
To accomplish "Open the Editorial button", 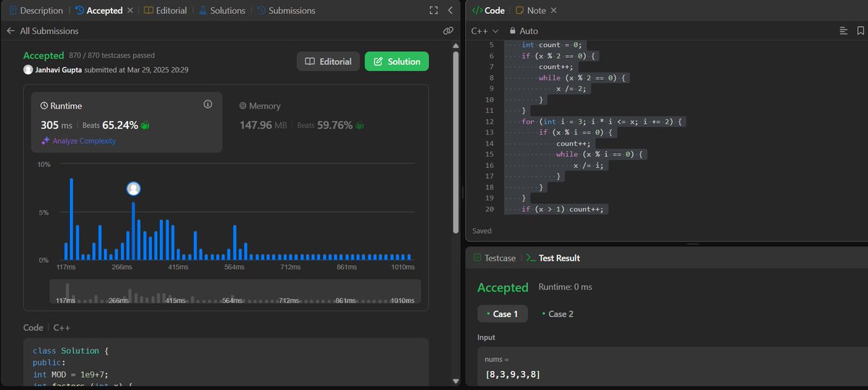I will coord(328,62).
